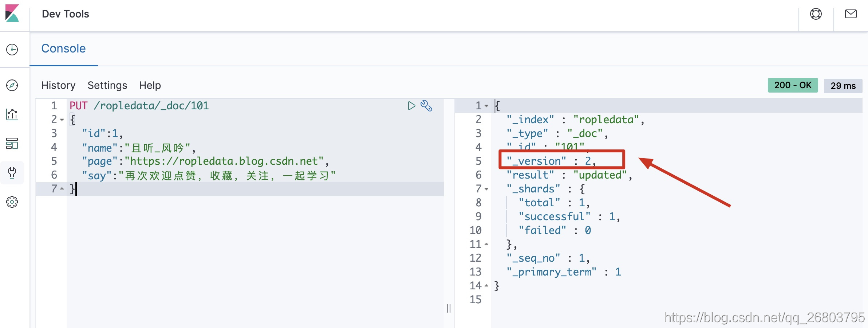Open Visualize chart icon in sidebar
The width and height of the screenshot is (868, 328).
pos(12,114)
